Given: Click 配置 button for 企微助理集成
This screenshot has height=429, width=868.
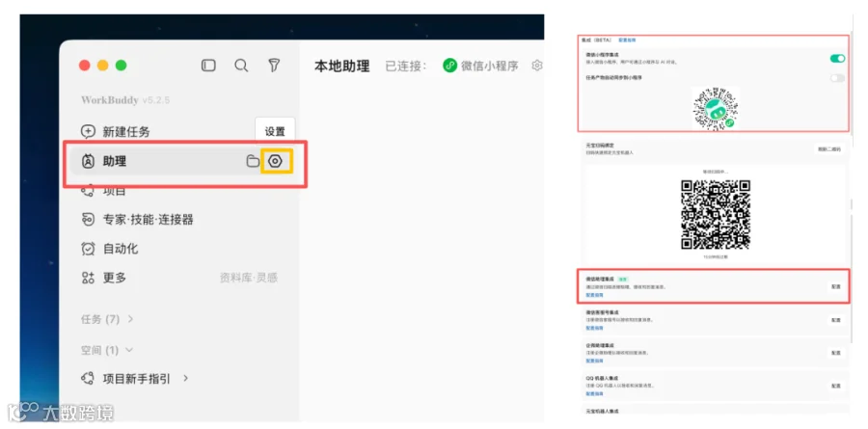Looking at the screenshot, I should click(x=836, y=353).
